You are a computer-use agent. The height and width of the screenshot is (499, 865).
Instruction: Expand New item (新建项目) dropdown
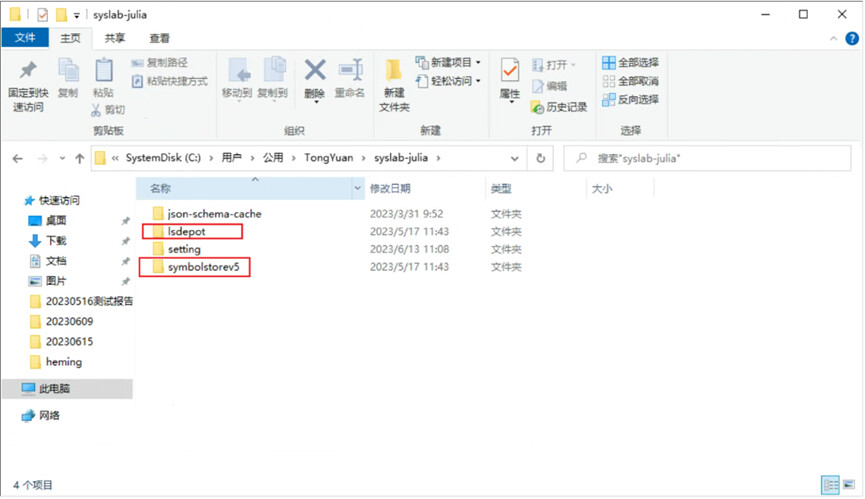pos(478,62)
